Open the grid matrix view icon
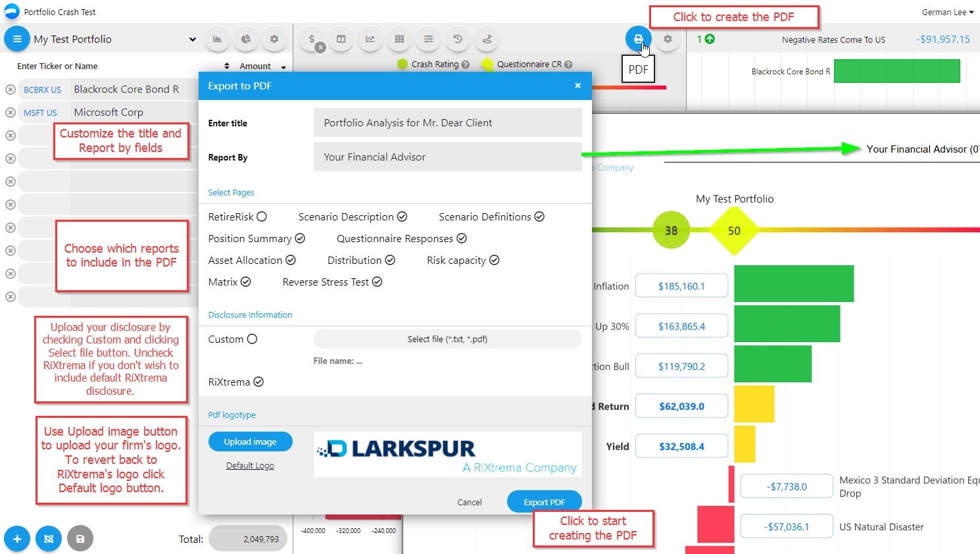This screenshot has width=980, height=554. (x=399, y=39)
